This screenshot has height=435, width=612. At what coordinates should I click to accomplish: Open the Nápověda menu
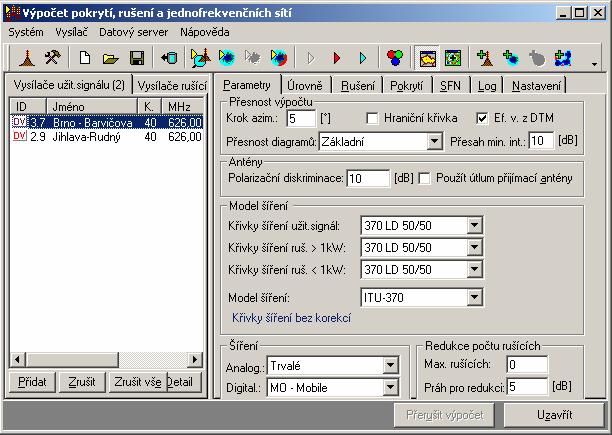pos(205,32)
